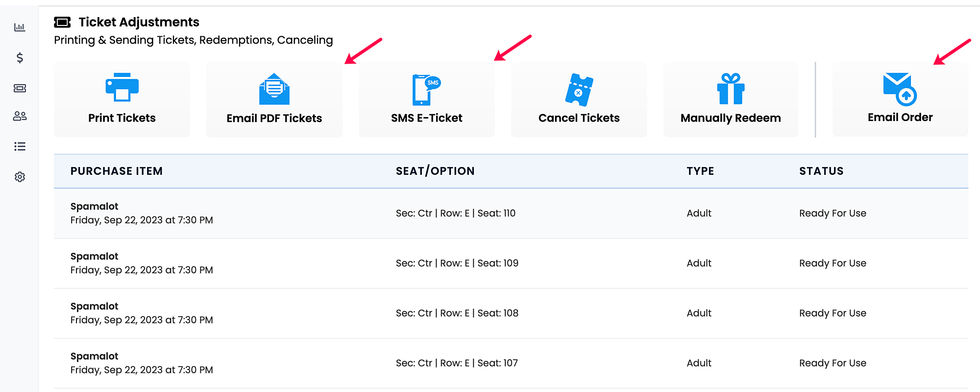Open the dollar sign sidebar icon
This screenshot has height=392, width=980.
pos(20,58)
